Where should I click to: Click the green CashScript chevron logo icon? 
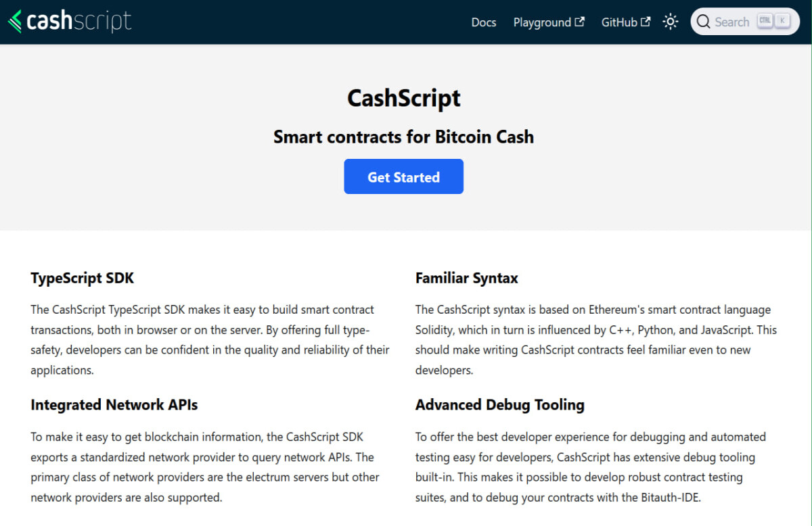(15, 22)
